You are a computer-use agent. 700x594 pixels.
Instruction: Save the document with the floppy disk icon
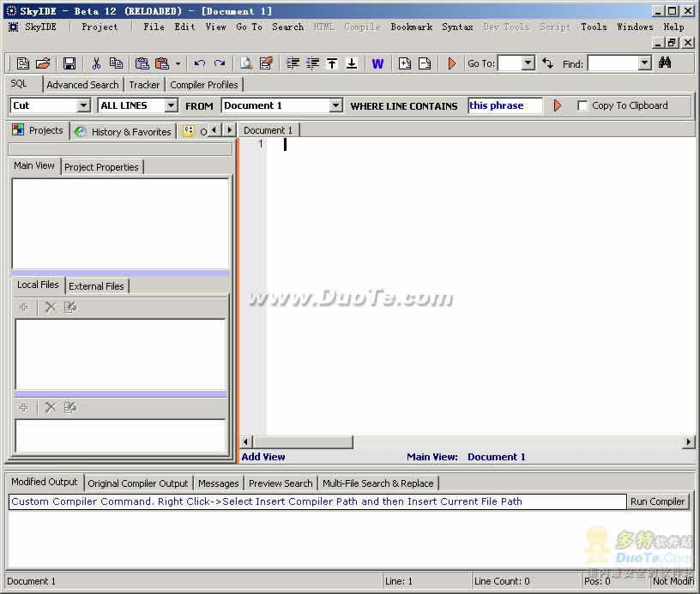coord(69,63)
